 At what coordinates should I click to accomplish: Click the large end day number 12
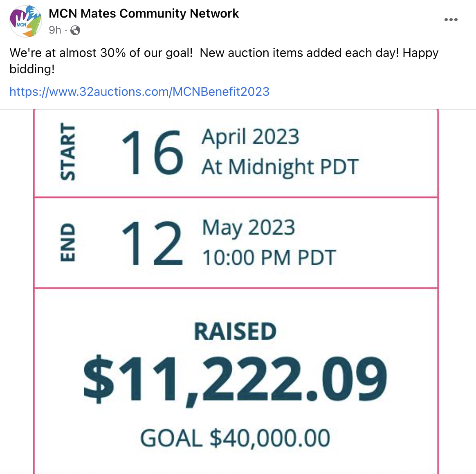pos(152,243)
